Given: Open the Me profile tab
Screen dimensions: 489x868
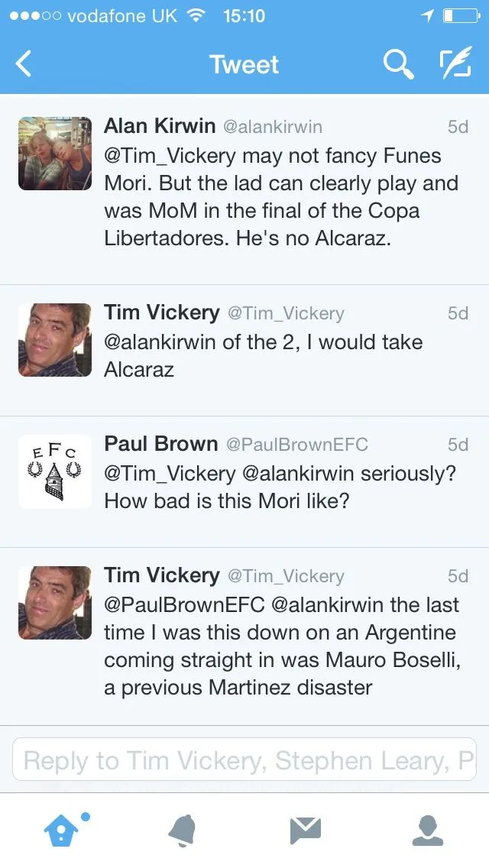Looking at the screenshot, I should pos(428,830).
